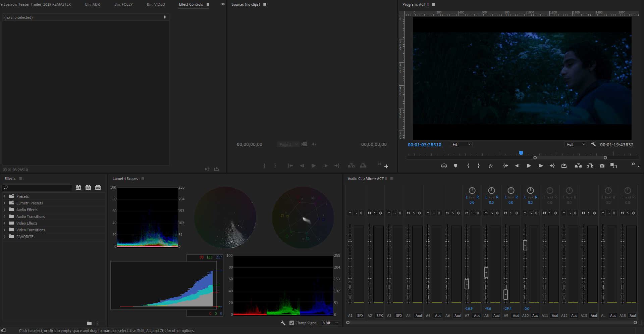Click the Extract button in Program monitor

click(590, 166)
